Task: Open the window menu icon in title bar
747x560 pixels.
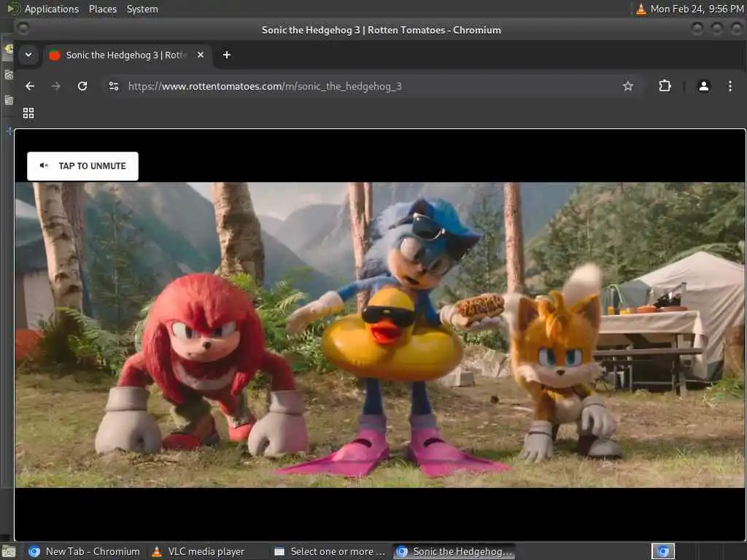Action: coord(23,29)
